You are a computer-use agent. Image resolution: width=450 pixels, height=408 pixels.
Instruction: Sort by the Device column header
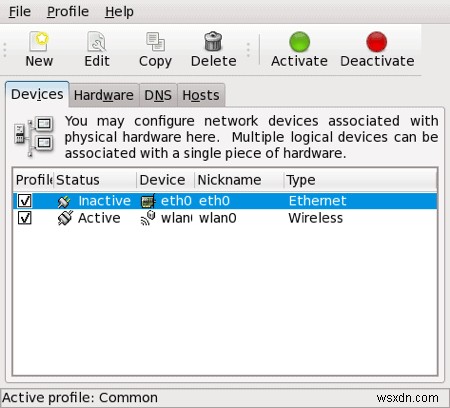click(x=166, y=180)
